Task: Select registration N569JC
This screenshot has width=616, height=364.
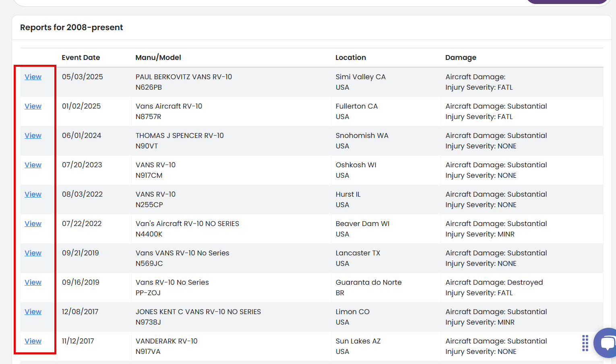Action: [x=149, y=263]
